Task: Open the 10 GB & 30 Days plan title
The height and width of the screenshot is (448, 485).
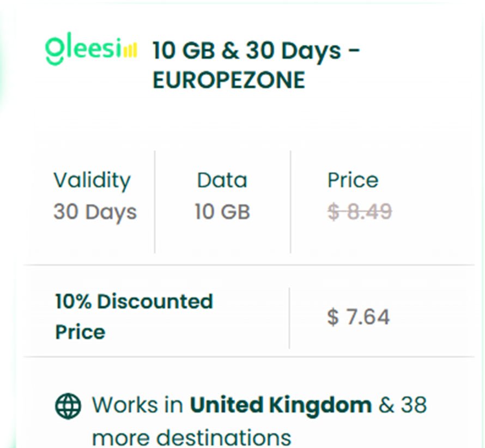Action: 256,51
